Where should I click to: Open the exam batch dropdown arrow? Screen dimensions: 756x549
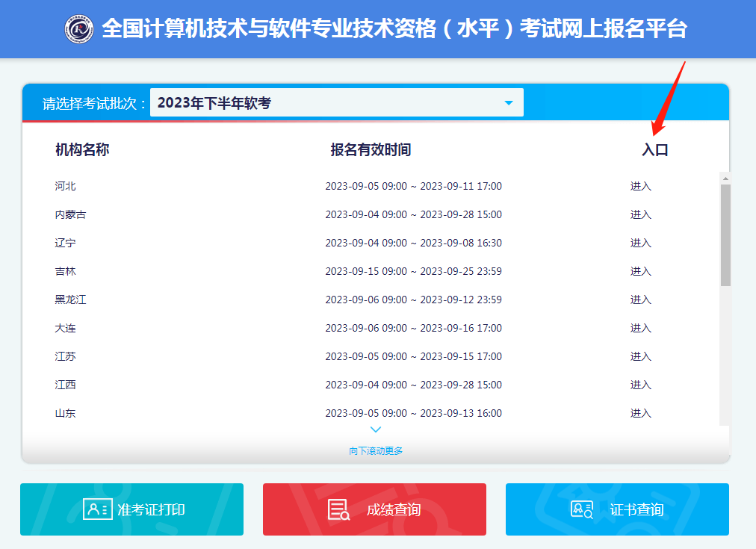coord(509,102)
